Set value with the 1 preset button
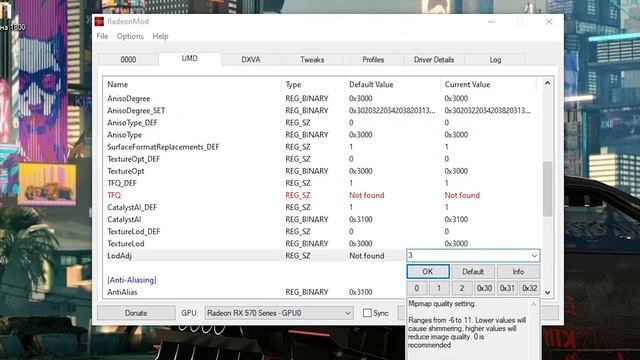 click(439, 288)
